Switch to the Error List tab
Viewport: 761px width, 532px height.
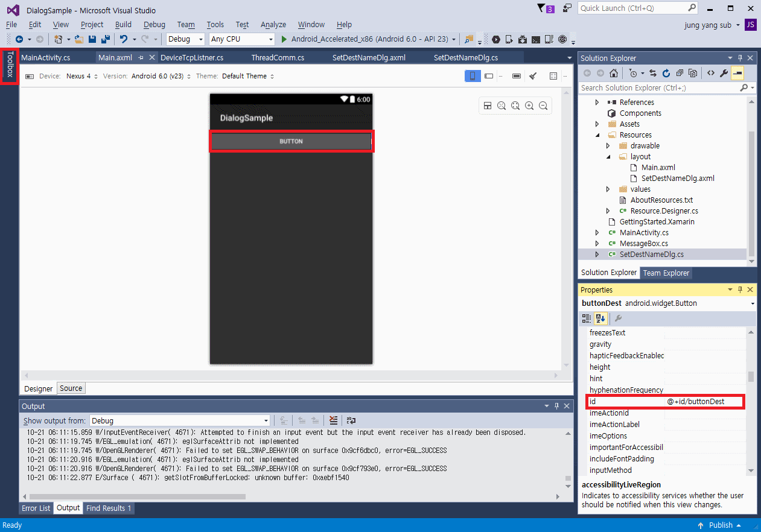pos(36,508)
